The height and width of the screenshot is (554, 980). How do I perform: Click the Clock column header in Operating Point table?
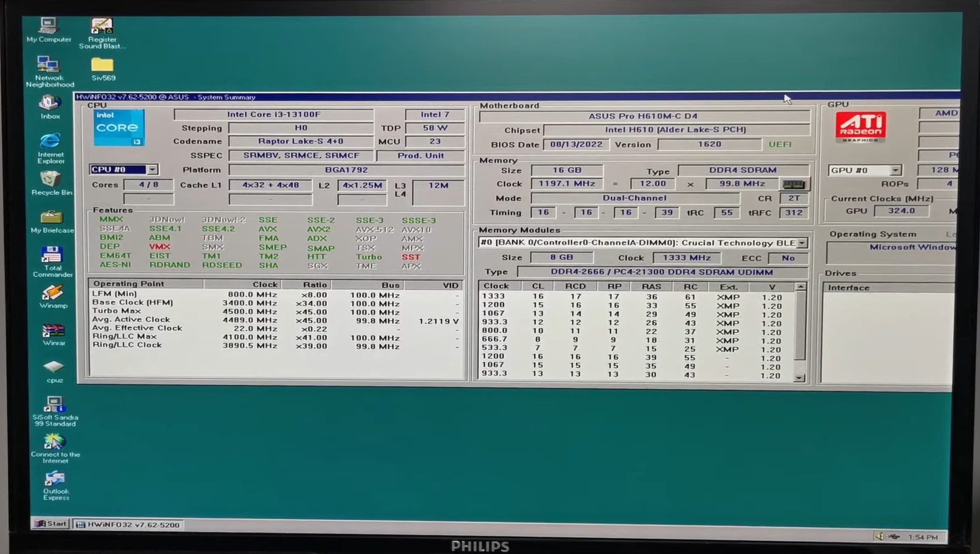point(242,284)
